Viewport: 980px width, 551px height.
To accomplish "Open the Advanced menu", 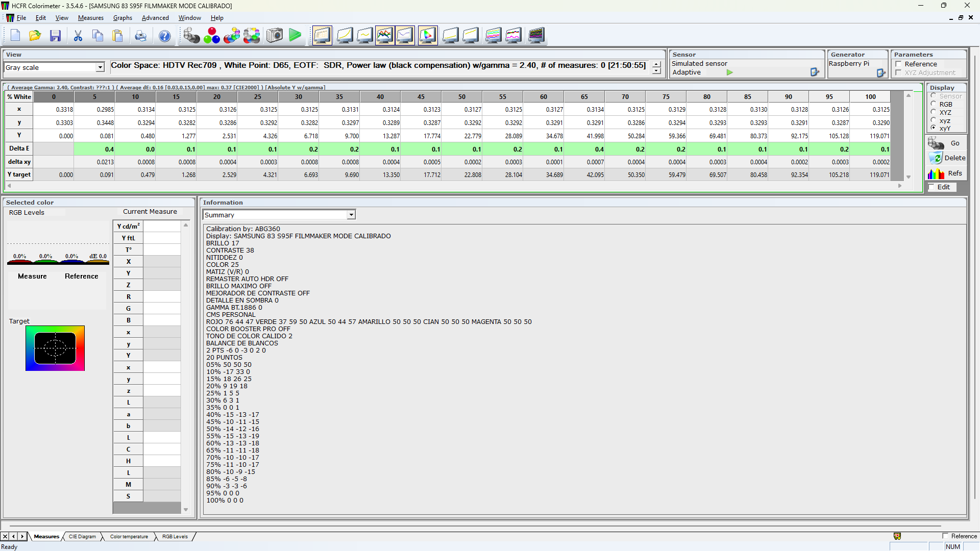I will (155, 18).
